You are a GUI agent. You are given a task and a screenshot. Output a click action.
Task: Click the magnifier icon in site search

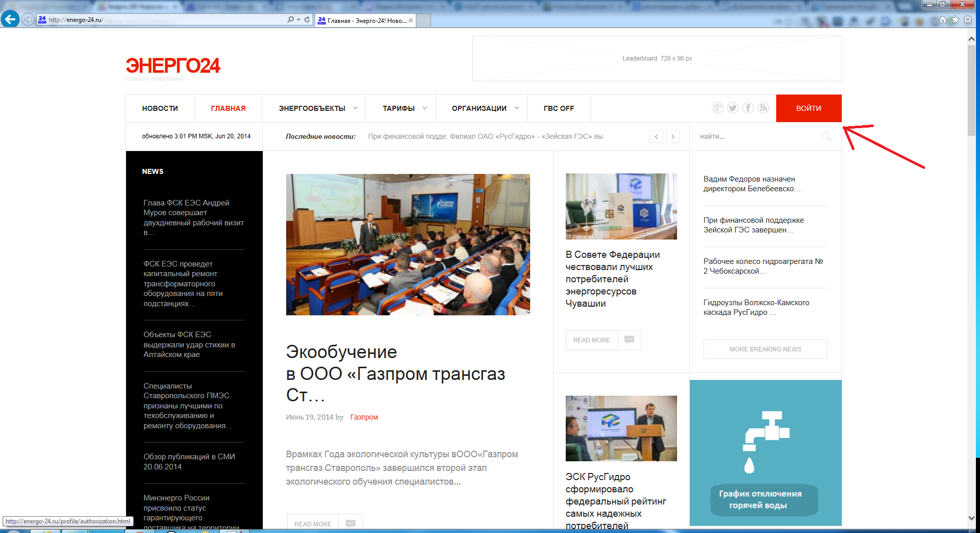click(826, 136)
